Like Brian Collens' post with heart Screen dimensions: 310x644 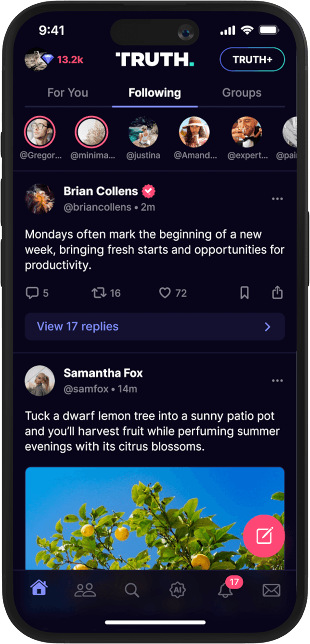click(165, 293)
